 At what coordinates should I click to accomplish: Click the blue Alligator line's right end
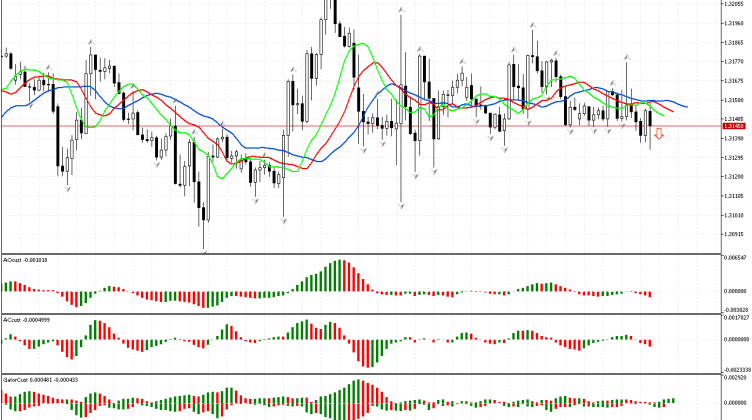686,105
